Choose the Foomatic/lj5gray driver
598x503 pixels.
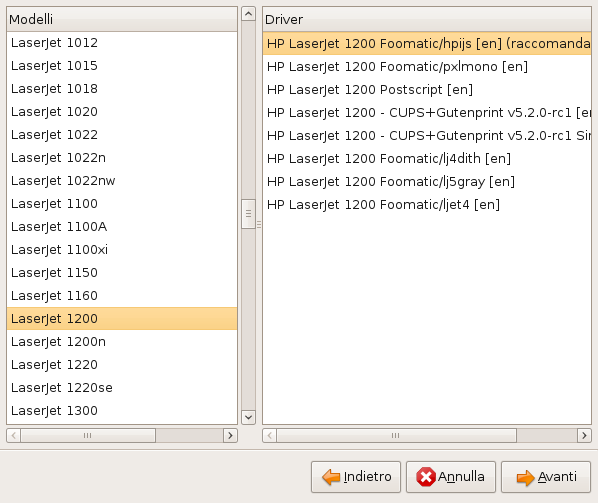tap(427, 181)
